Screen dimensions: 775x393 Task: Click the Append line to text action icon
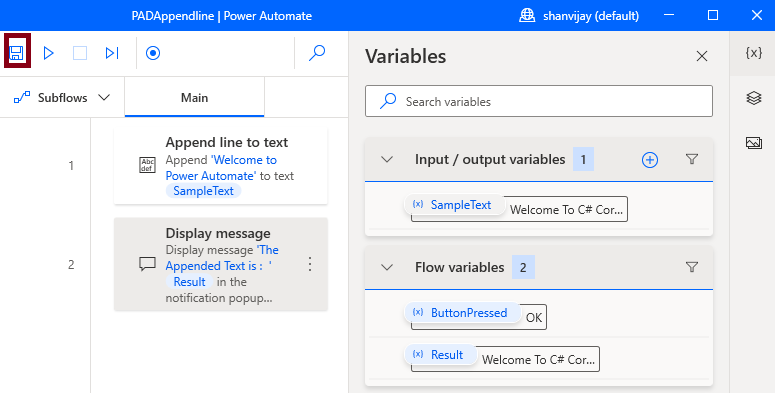click(147, 165)
